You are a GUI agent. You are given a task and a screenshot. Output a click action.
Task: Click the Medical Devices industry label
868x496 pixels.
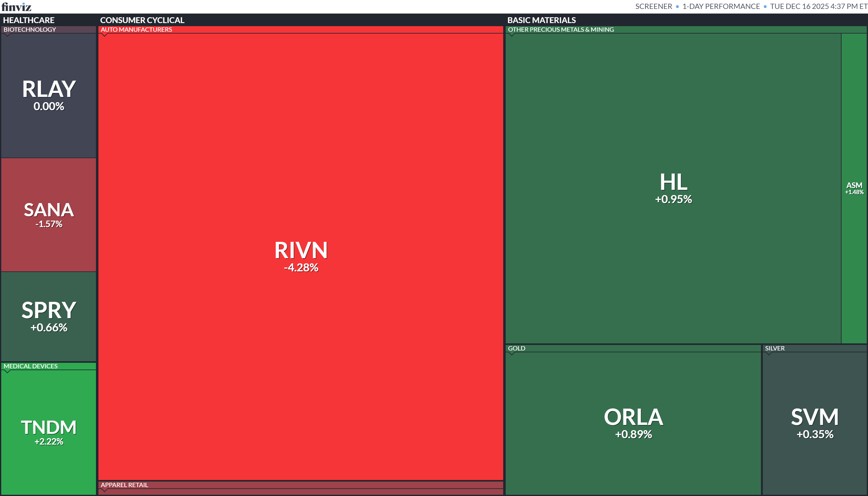(x=30, y=366)
